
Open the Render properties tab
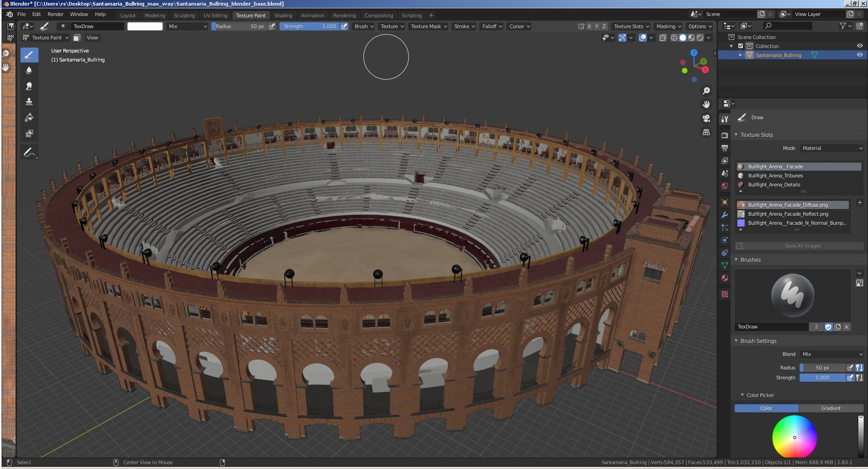[725, 135]
